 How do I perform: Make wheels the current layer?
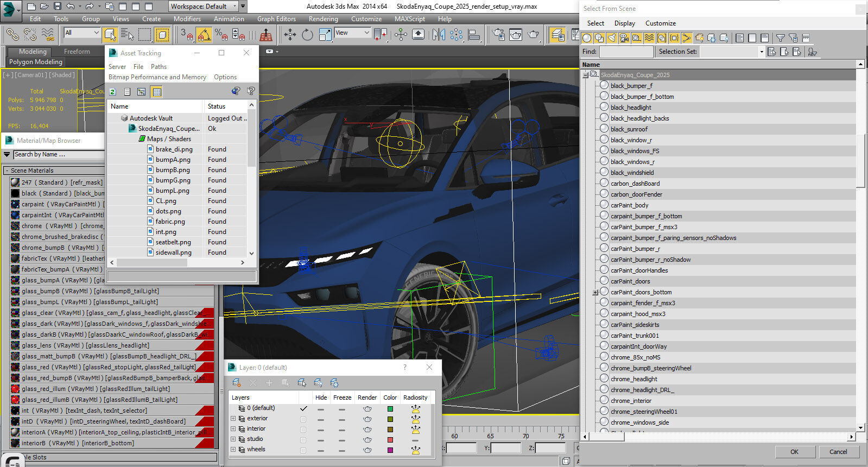303,450
